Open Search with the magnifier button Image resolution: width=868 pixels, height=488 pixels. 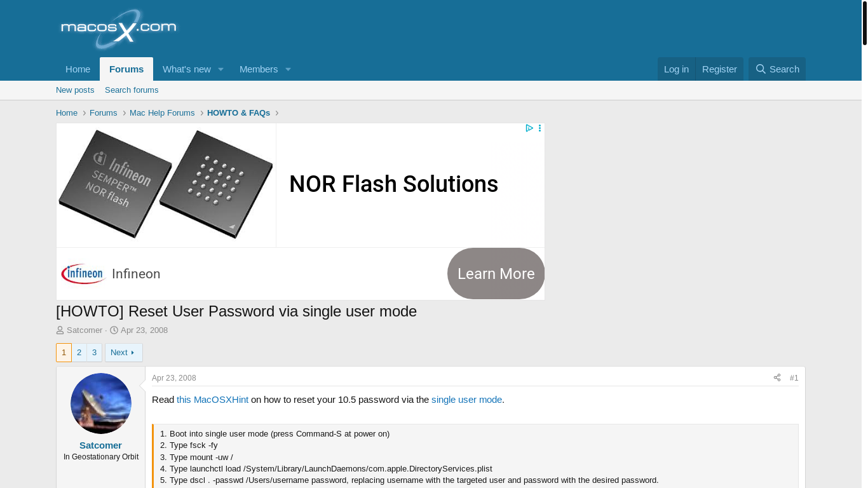pyautogui.click(x=777, y=69)
